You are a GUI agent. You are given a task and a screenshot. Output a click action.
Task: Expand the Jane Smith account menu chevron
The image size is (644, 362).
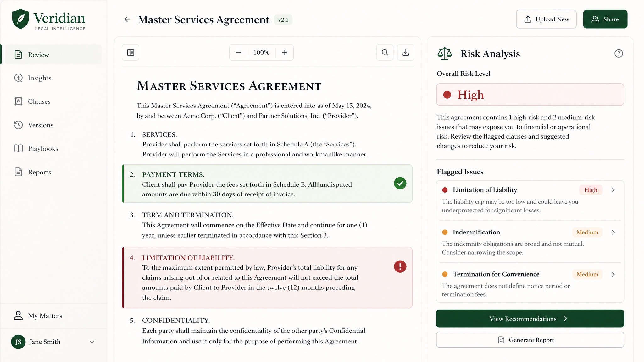click(92, 342)
